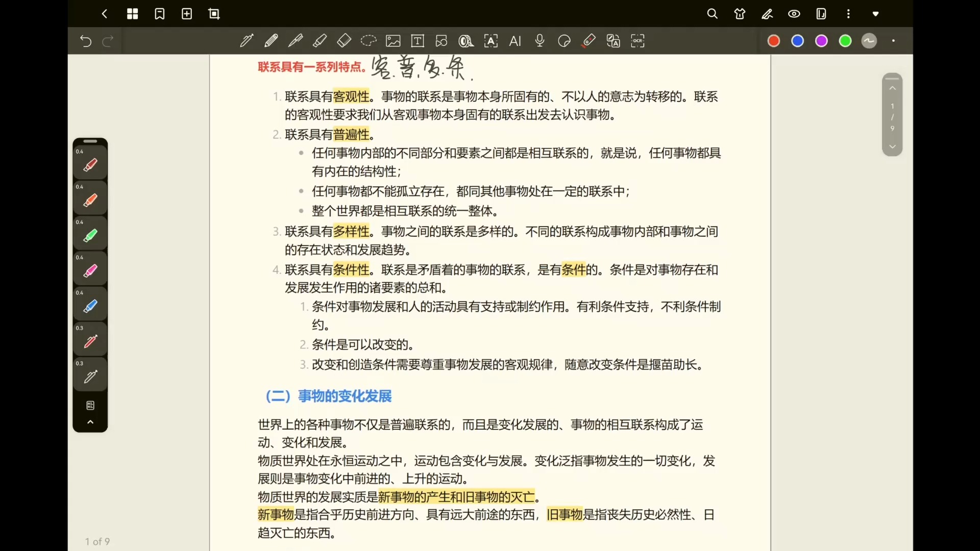Click highlighted word '普遍性'
980x551 pixels.
coord(351,135)
